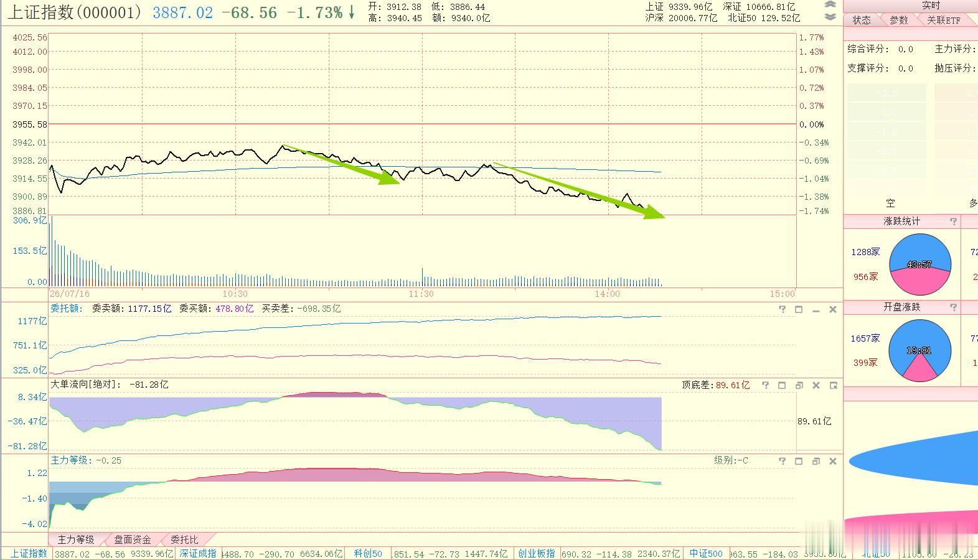978x560 pixels.
Task: Switch to the 状态 tab
Action: [862, 20]
